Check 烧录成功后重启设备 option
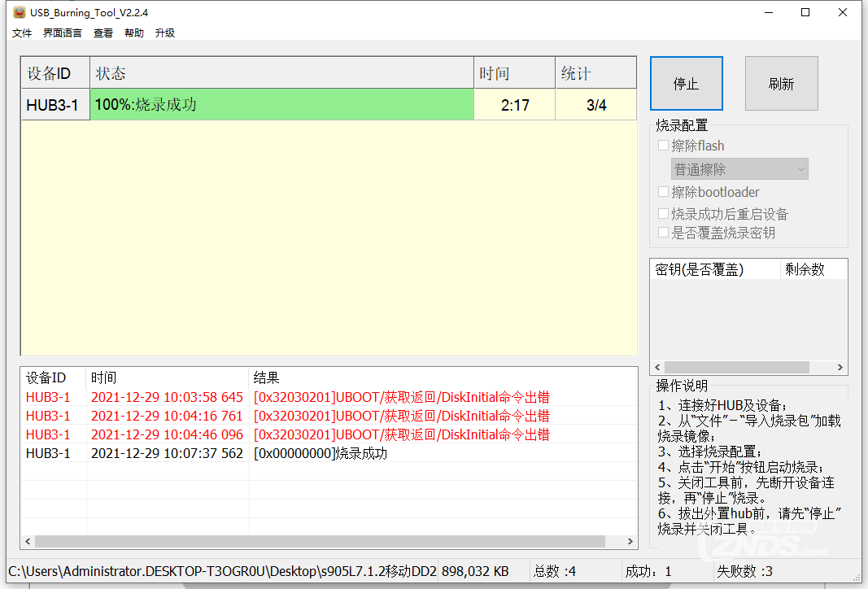 coord(663,213)
